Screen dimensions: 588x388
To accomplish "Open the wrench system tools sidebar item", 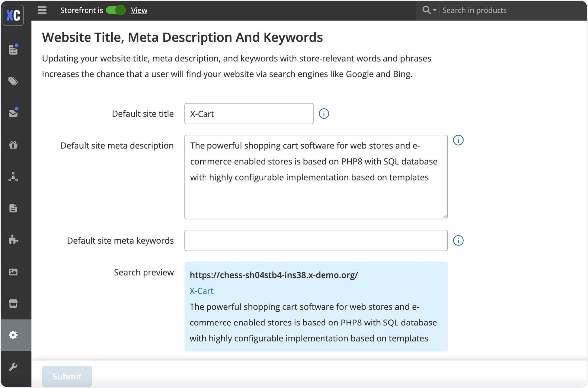I will (x=13, y=367).
